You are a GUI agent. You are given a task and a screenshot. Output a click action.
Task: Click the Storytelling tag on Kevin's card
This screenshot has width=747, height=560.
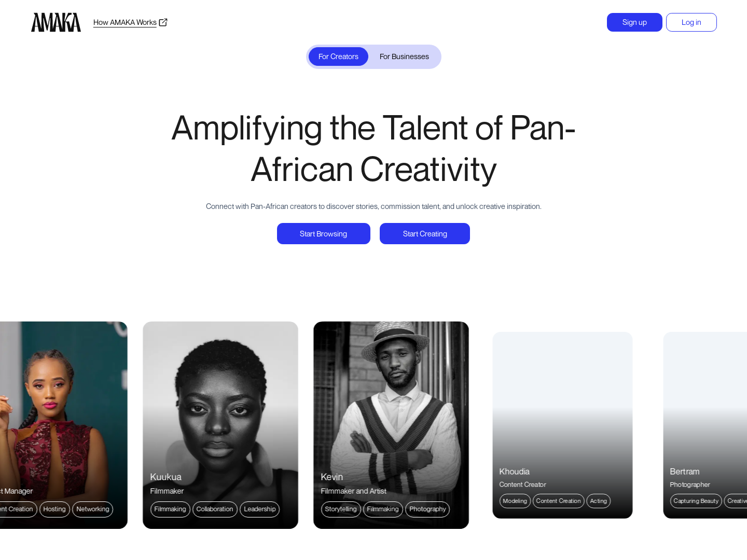point(341,509)
